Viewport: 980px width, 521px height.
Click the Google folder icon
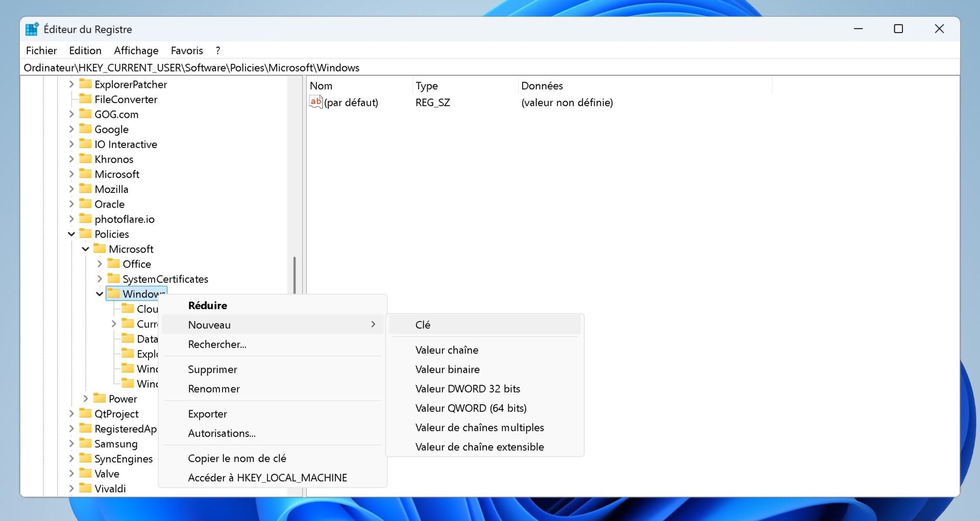point(85,129)
